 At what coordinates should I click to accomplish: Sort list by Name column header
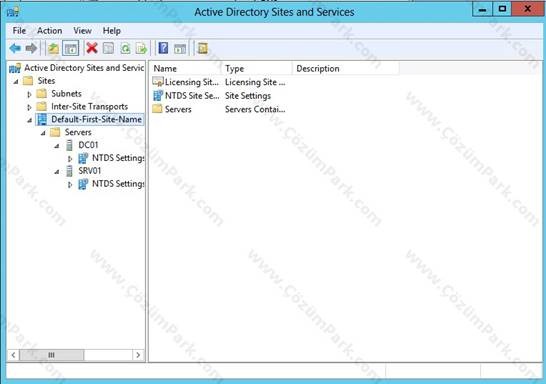tap(186, 69)
